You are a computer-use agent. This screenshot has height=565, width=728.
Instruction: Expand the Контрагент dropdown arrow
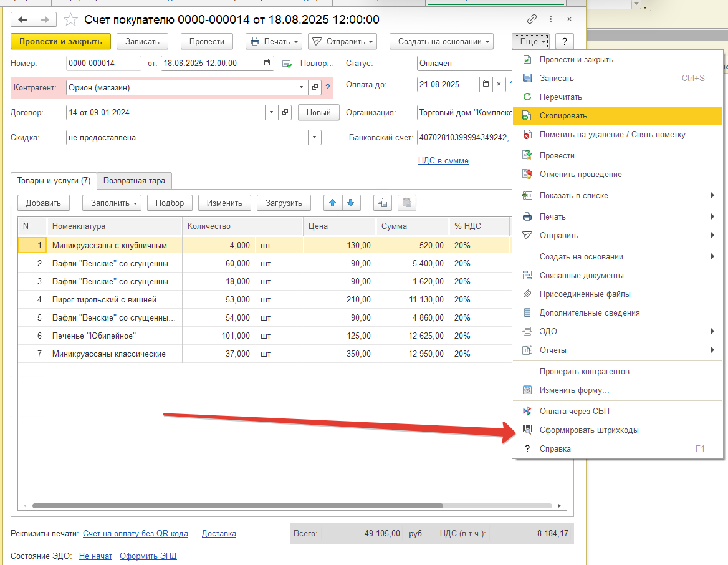click(301, 87)
